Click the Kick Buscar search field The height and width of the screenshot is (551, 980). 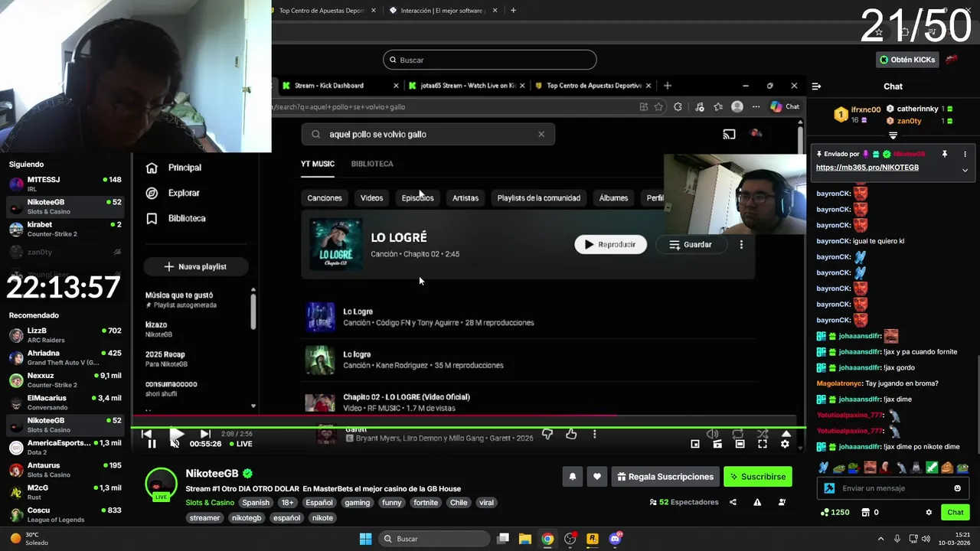(x=490, y=60)
